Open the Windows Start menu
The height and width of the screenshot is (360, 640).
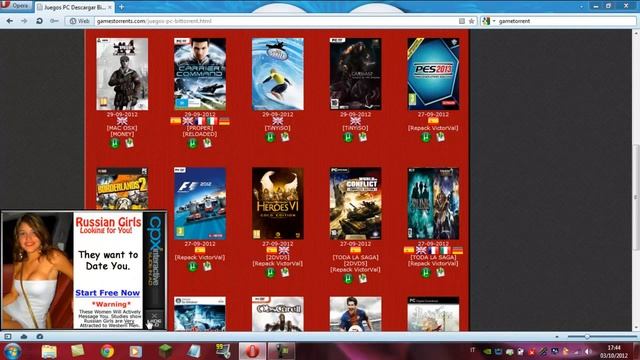click(12, 351)
